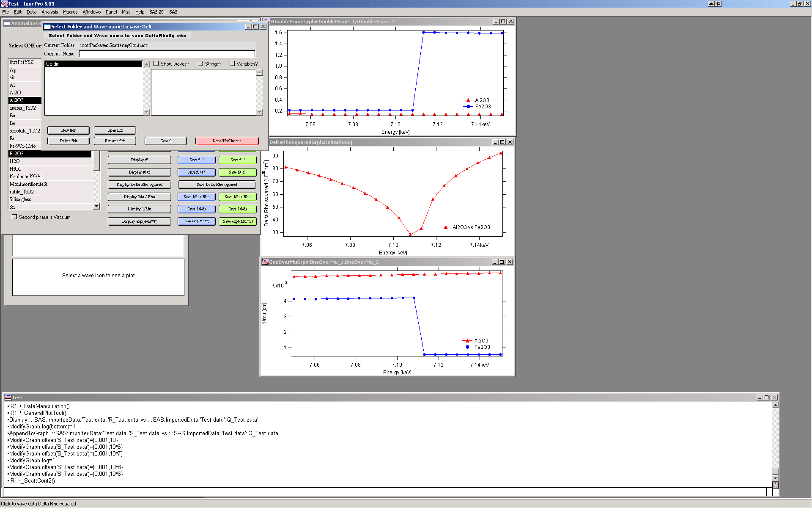Click the New fldr button
This screenshot has height=508, width=812.
coord(69,130)
